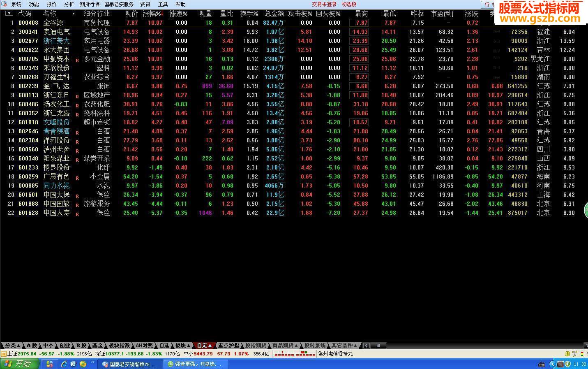Viewport: 588px width, 369px height.
Task: Select stock 浙江美大
Action: [x=56, y=41]
